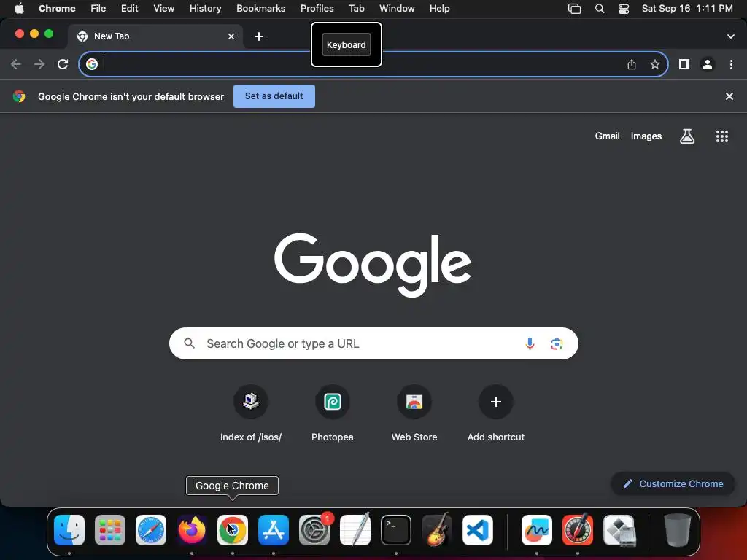Open the File menu
The width and height of the screenshot is (747, 560).
point(98,9)
